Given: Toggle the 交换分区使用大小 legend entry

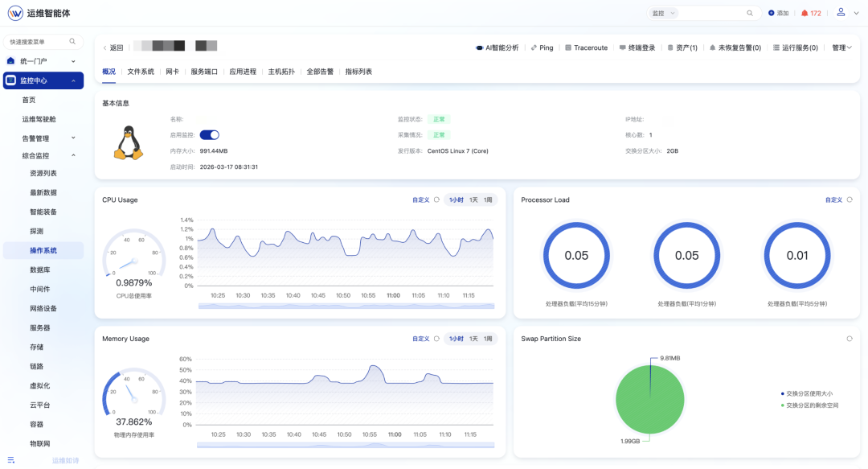Looking at the screenshot, I should pos(807,393).
